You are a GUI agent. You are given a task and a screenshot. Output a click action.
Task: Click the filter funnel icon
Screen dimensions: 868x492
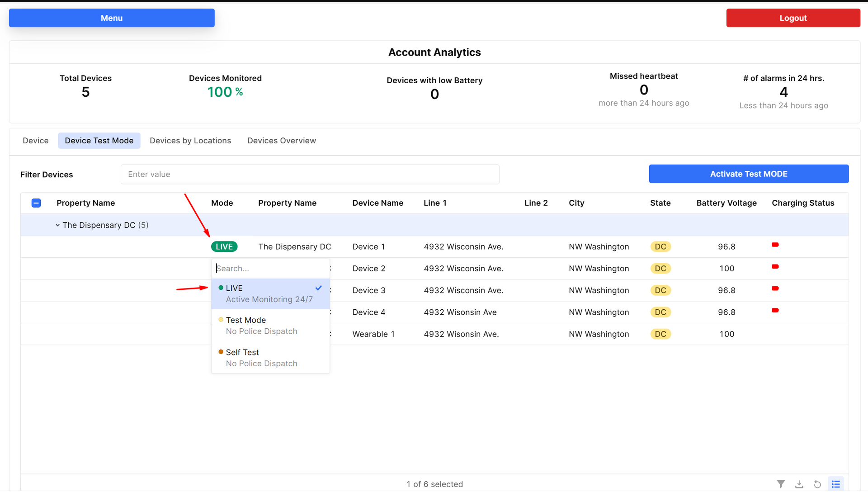pyautogui.click(x=781, y=484)
